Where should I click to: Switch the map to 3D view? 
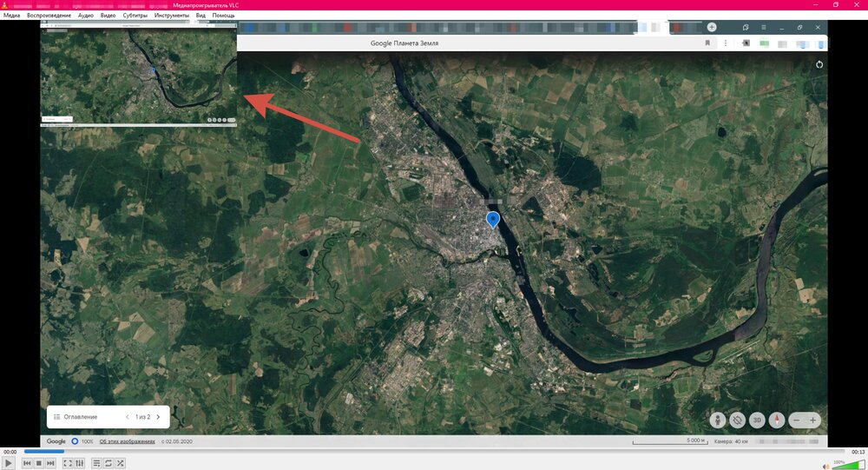tap(757, 420)
